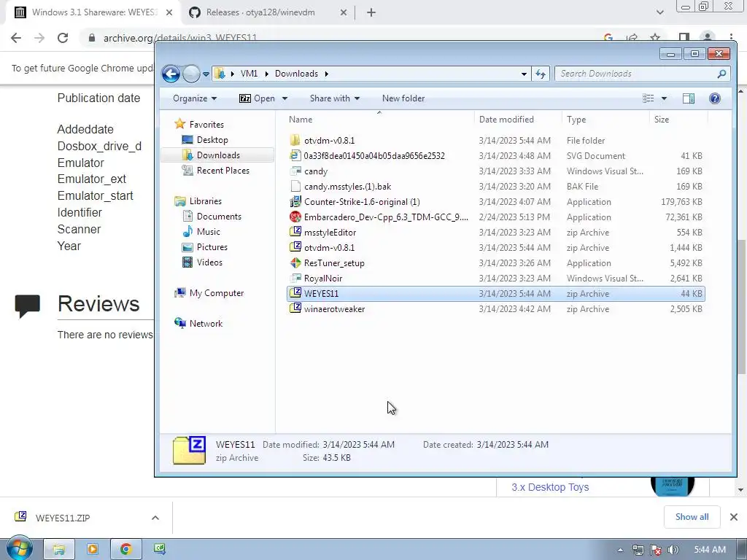The image size is (747, 560).
Task: Select RoyalNoir visual style file icon
Action: [295, 278]
